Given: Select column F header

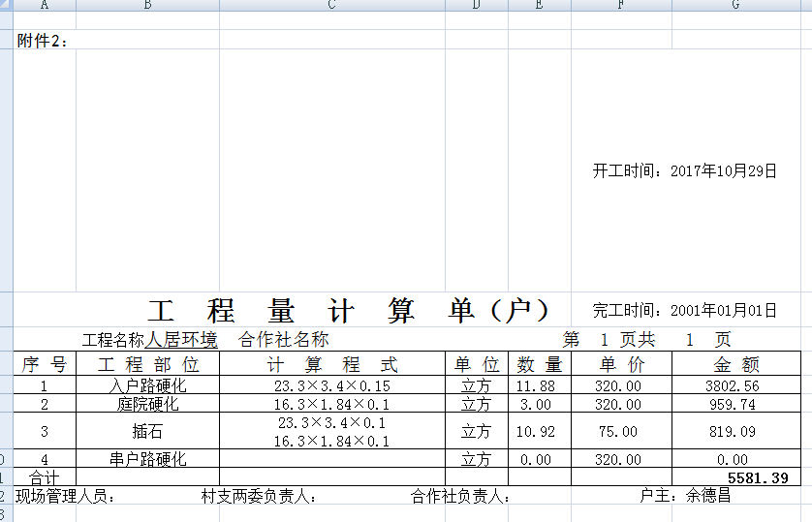Looking at the screenshot, I should click(621, 5).
